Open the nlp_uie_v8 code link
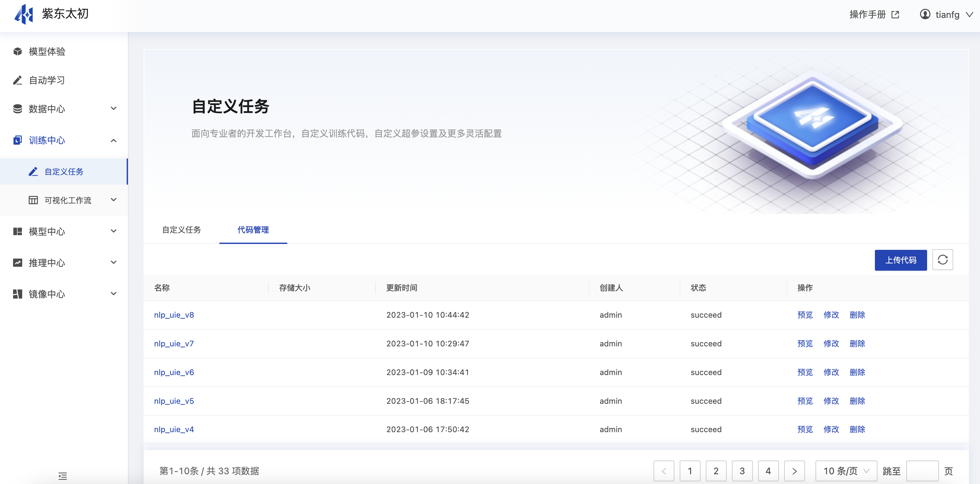Viewport: 980px width, 484px height. (174, 315)
